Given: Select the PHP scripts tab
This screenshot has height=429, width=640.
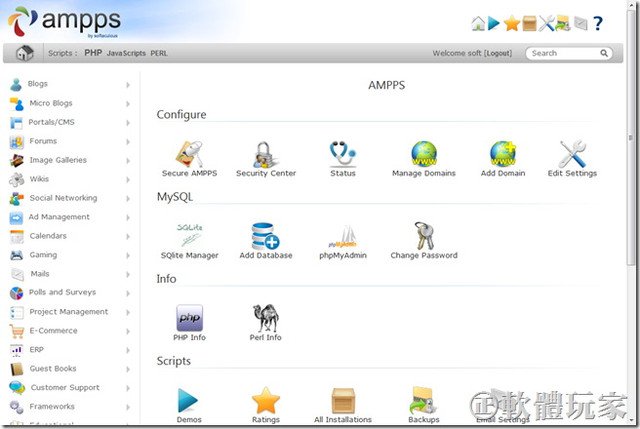Looking at the screenshot, I should (93, 53).
